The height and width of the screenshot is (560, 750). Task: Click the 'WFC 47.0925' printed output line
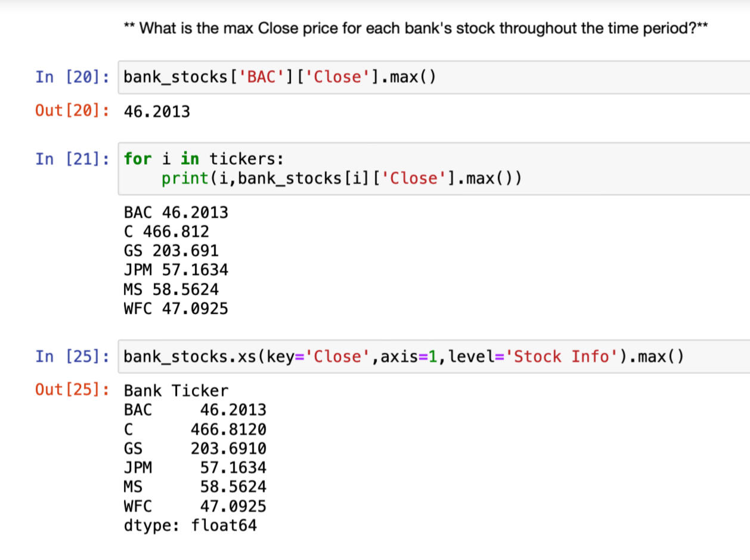176,308
